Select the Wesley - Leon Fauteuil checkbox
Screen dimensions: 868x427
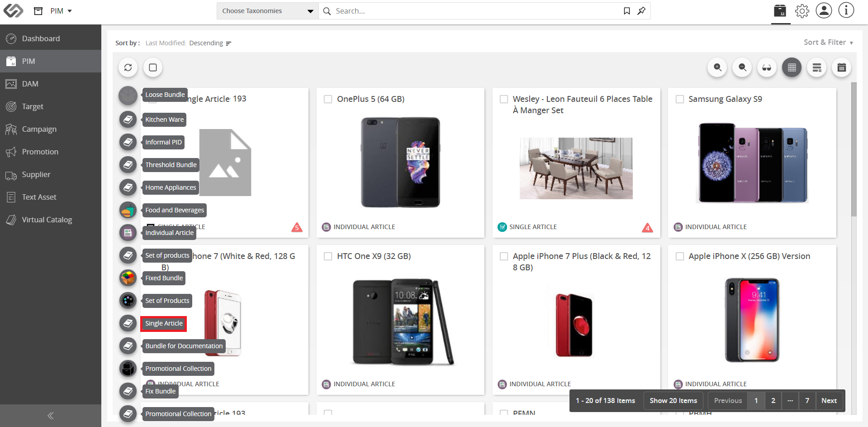click(x=504, y=99)
